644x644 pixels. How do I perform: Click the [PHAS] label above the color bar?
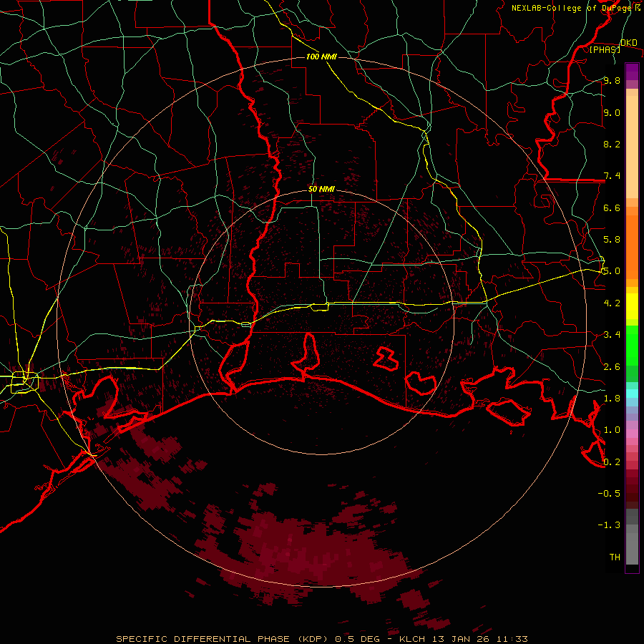[605, 49]
